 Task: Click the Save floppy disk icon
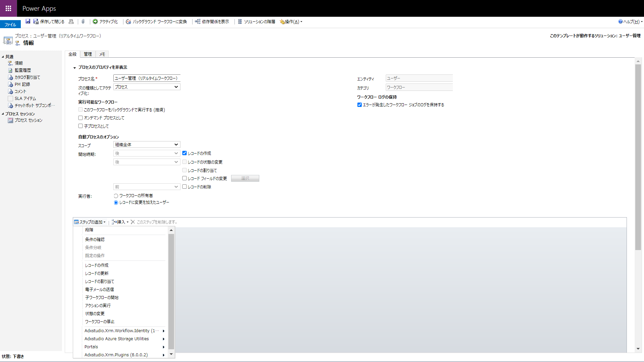tap(28, 21)
